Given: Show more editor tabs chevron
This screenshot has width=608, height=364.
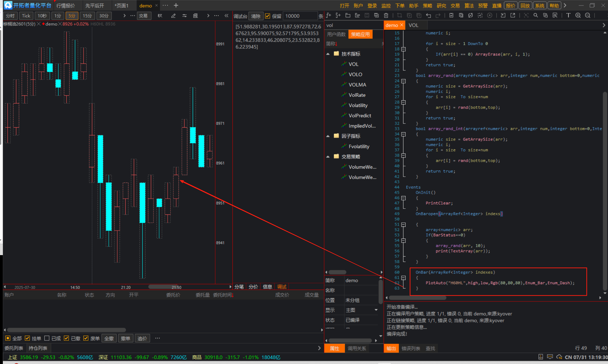Looking at the screenshot, I should coord(604,25).
